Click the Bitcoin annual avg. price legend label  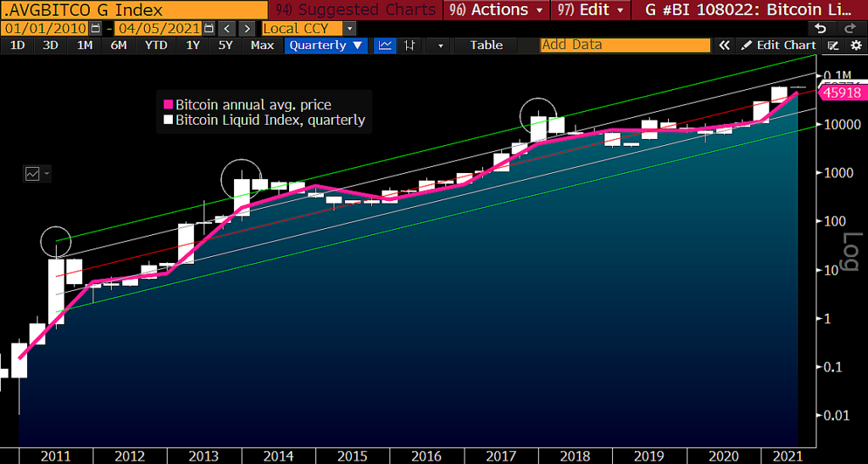(253, 104)
